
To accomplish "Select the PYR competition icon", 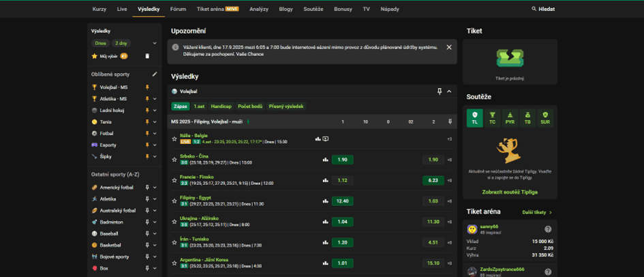I will pyautogui.click(x=510, y=118).
